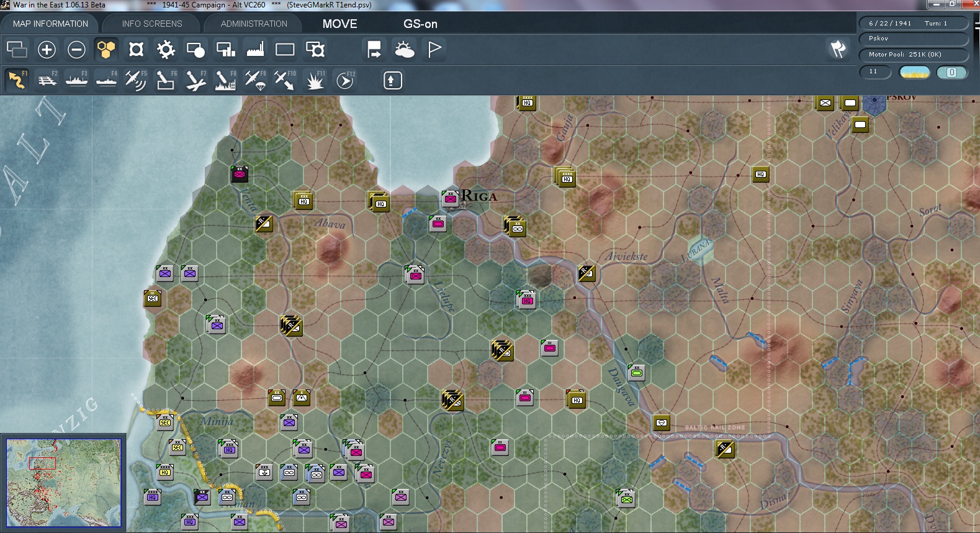
Task: Choose Bomb City mode (F8)
Action: 225,80
